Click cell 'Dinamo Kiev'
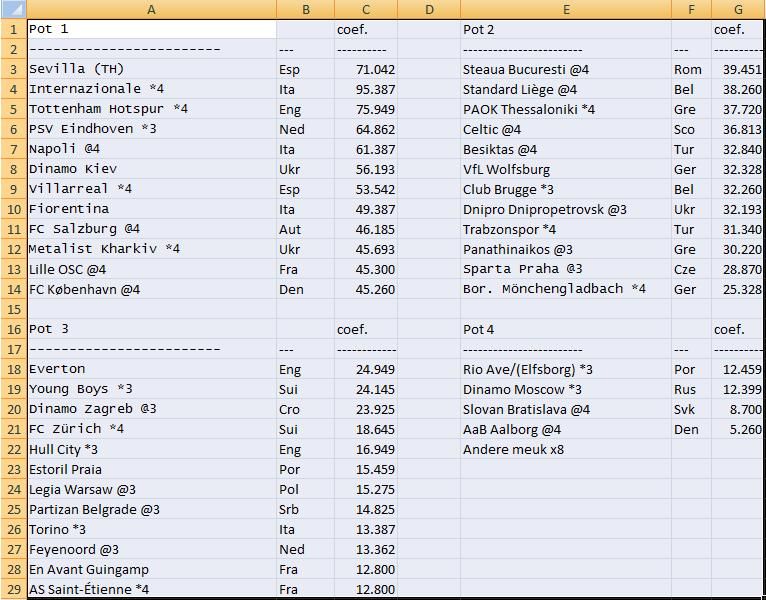 click(x=151, y=170)
